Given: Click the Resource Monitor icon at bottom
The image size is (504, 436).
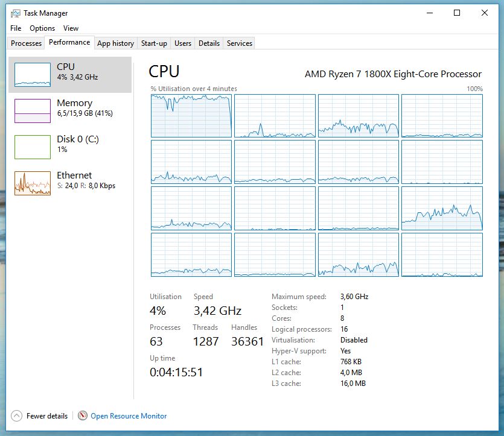Looking at the screenshot, I should tap(83, 415).
